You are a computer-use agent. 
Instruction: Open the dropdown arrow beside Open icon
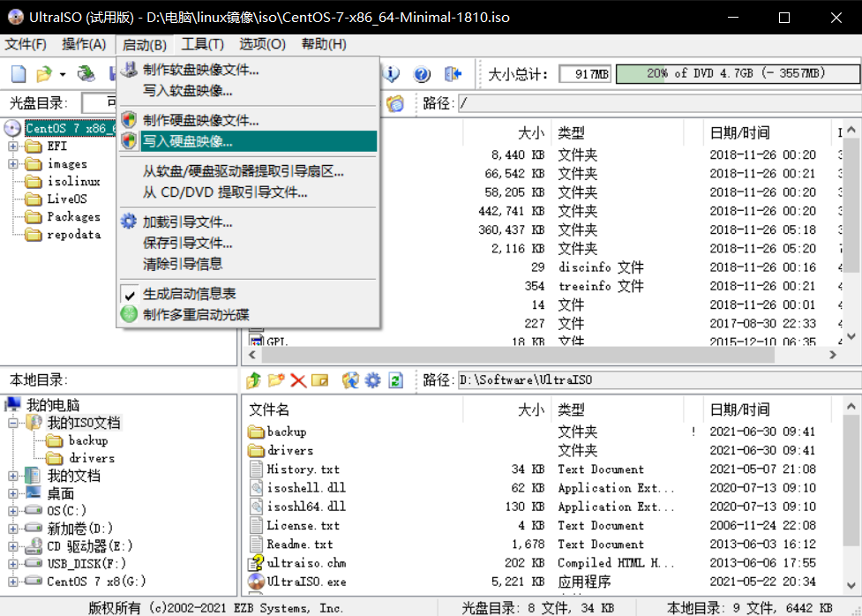62,74
